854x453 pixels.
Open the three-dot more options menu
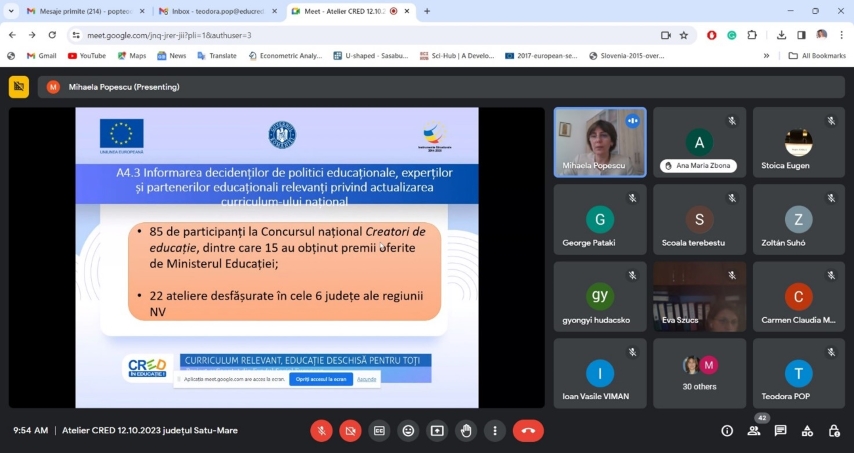495,431
